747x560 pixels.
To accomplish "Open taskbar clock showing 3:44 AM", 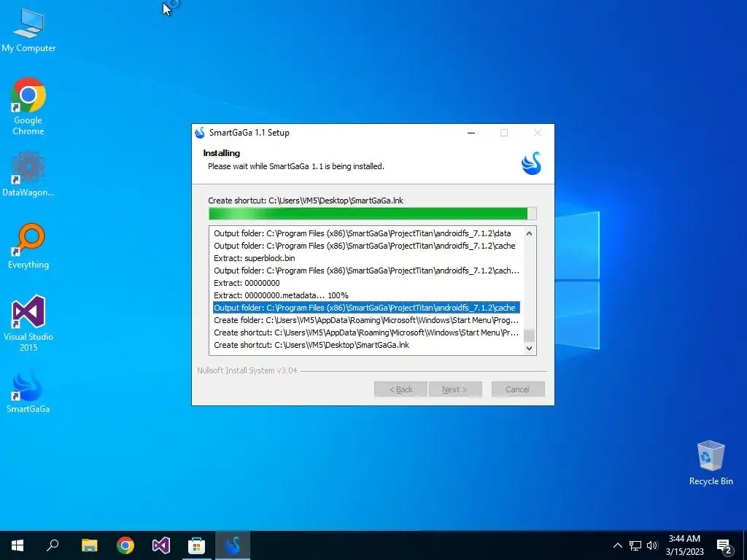I will [684, 545].
